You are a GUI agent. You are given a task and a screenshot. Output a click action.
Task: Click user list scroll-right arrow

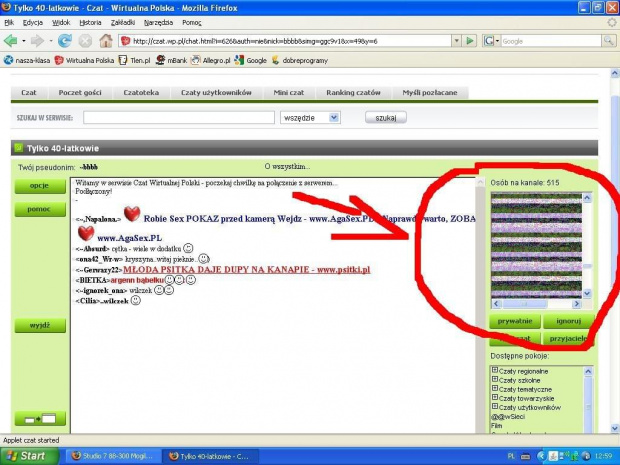[x=577, y=304]
